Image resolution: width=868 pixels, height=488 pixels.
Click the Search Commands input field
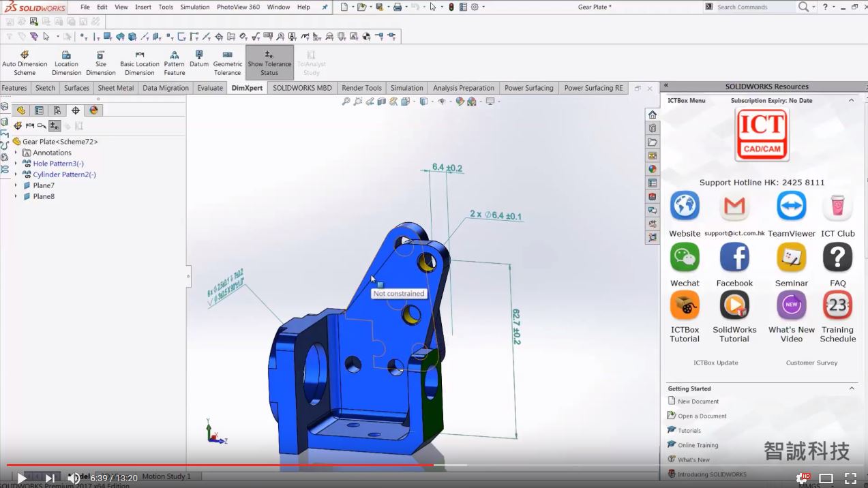point(753,7)
